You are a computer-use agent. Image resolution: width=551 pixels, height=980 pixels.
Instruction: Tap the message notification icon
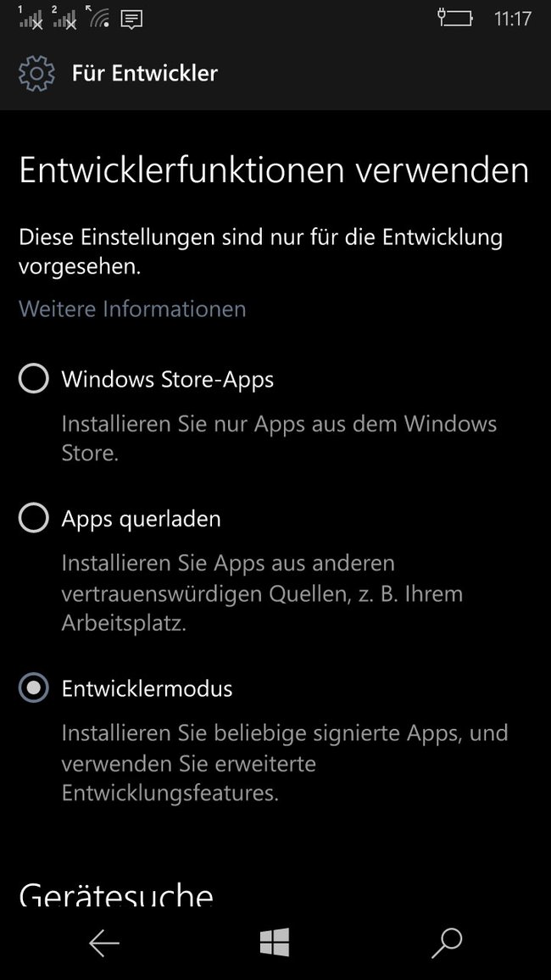tap(131, 19)
